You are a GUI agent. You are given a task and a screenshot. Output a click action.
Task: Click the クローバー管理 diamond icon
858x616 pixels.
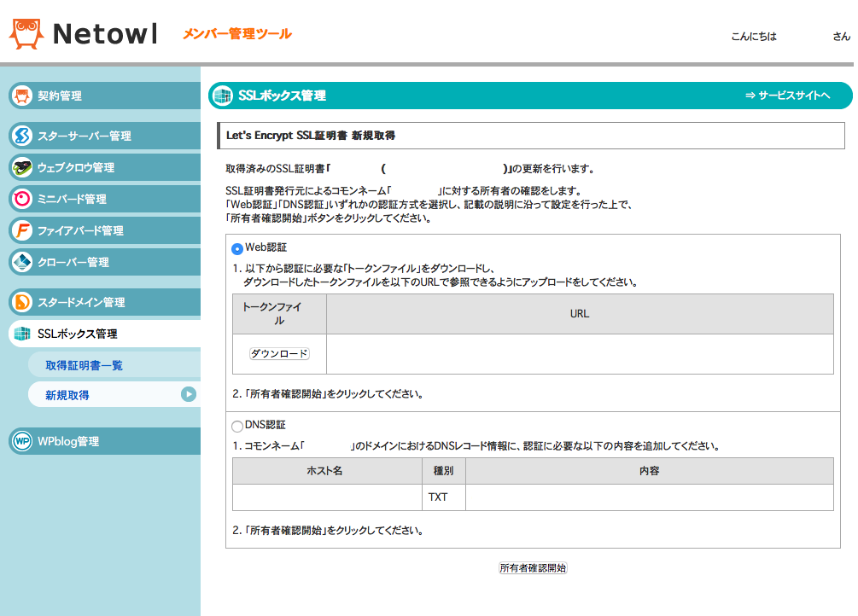[x=22, y=262]
